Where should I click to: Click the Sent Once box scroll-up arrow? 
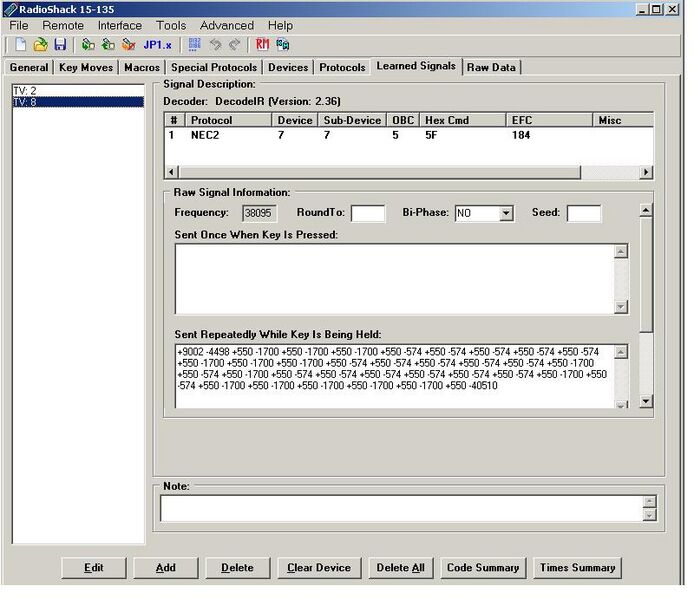(621, 251)
